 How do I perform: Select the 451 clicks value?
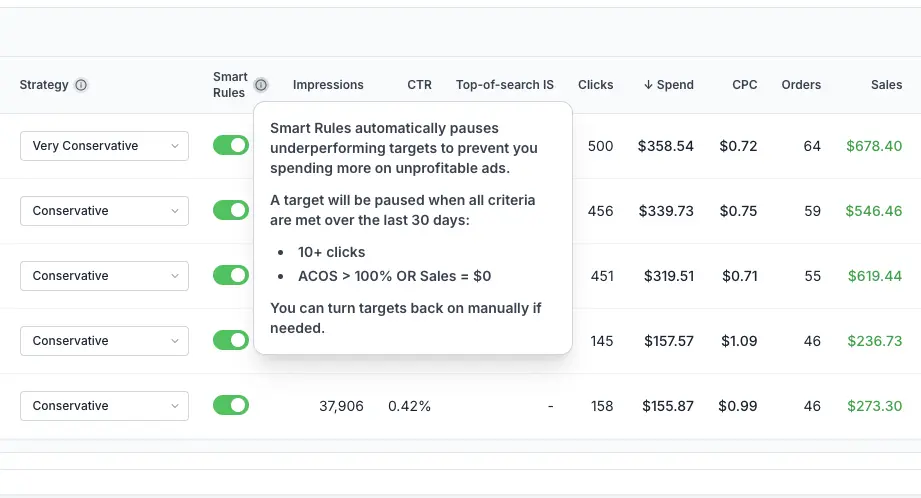point(602,276)
